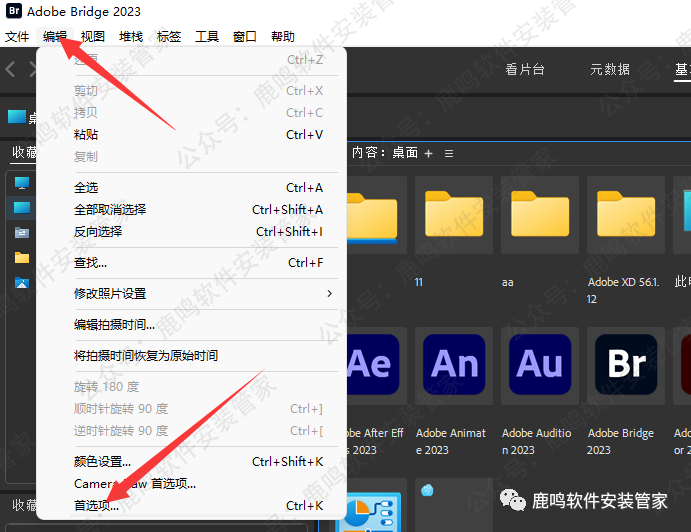Open the 文件 menu
The width and height of the screenshot is (691, 532).
click(17, 37)
